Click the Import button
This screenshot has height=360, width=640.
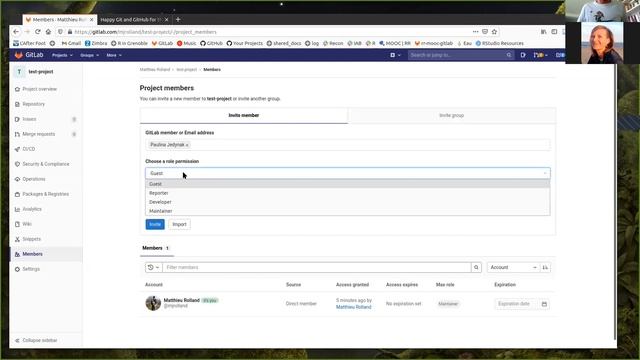click(x=179, y=224)
